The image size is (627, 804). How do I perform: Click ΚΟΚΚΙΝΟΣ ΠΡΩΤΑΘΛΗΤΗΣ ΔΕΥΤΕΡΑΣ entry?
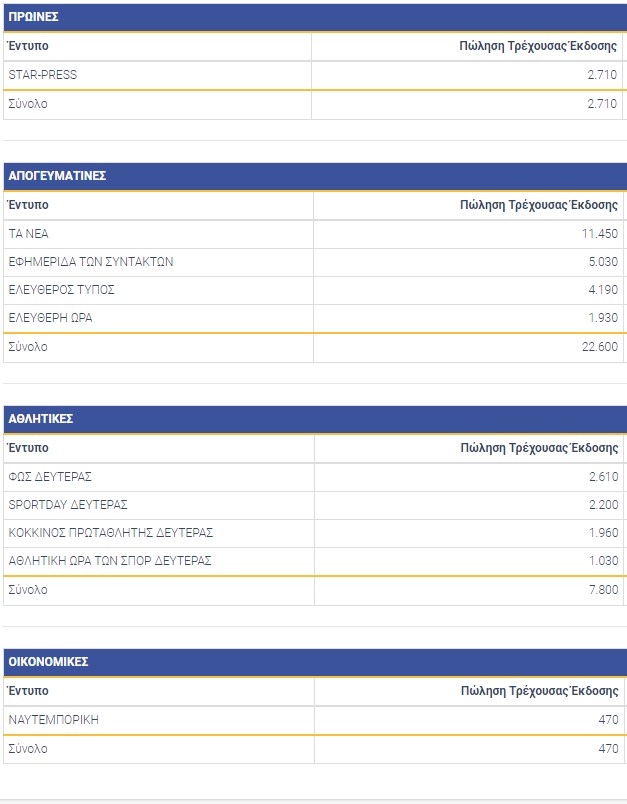(x=111, y=533)
